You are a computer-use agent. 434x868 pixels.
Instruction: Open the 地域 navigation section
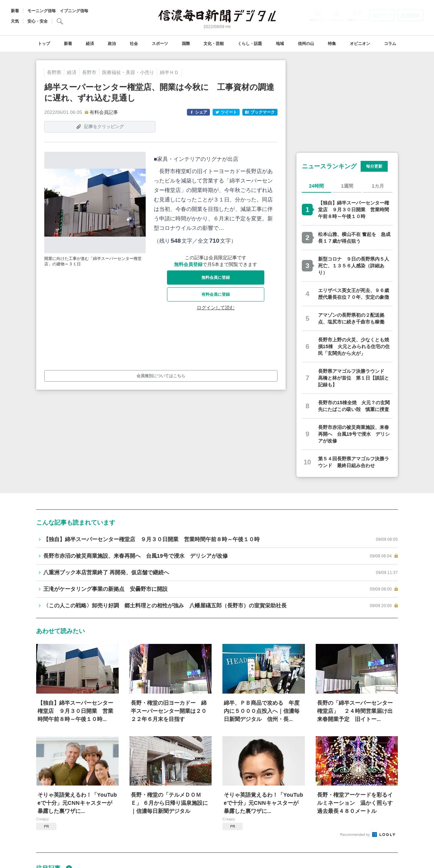point(280,44)
